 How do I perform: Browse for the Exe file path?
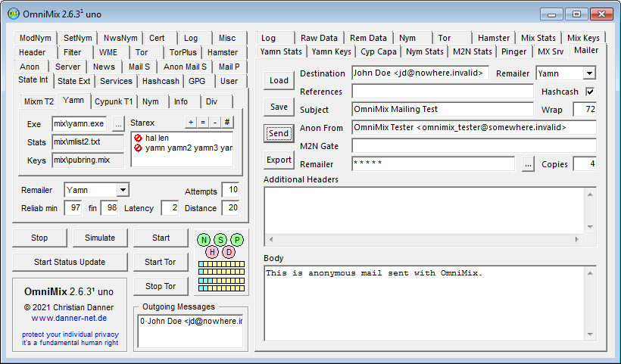118,124
